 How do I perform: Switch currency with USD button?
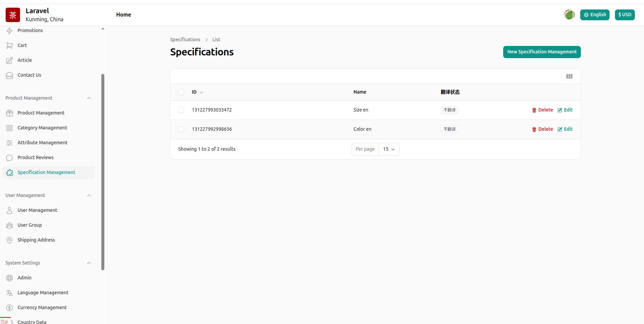coord(624,15)
